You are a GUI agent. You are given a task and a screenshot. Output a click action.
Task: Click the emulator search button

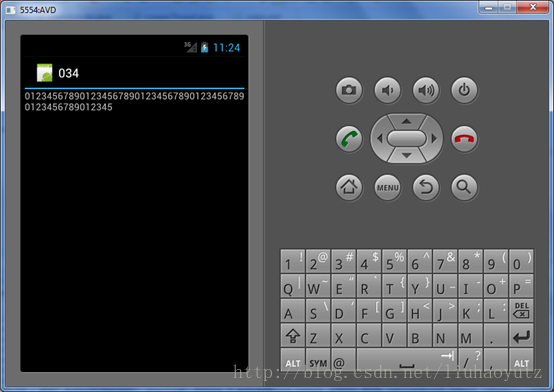[x=464, y=187]
